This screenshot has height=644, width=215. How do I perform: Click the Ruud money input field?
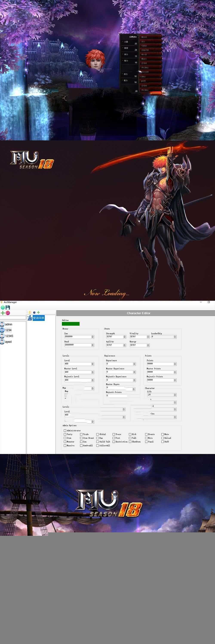tap(78, 345)
